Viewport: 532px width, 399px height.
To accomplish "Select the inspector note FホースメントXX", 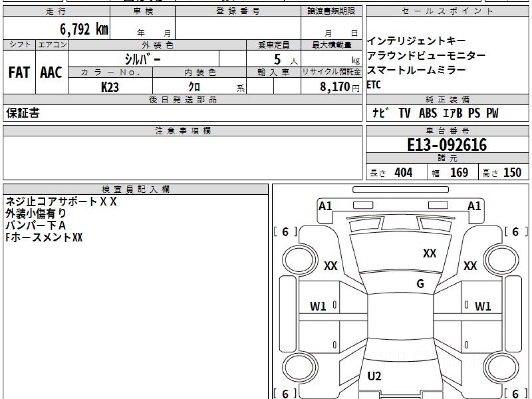I will click(44, 238).
